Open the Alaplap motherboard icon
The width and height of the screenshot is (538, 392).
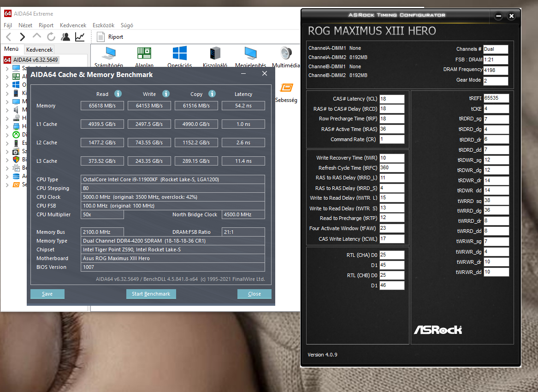coord(144,53)
